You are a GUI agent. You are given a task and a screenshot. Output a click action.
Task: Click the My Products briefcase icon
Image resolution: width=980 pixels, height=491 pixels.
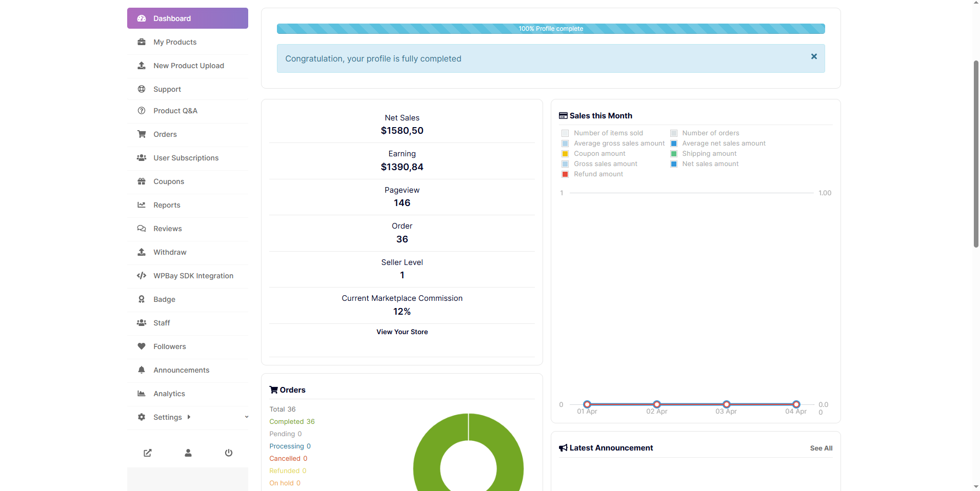coord(142,42)
